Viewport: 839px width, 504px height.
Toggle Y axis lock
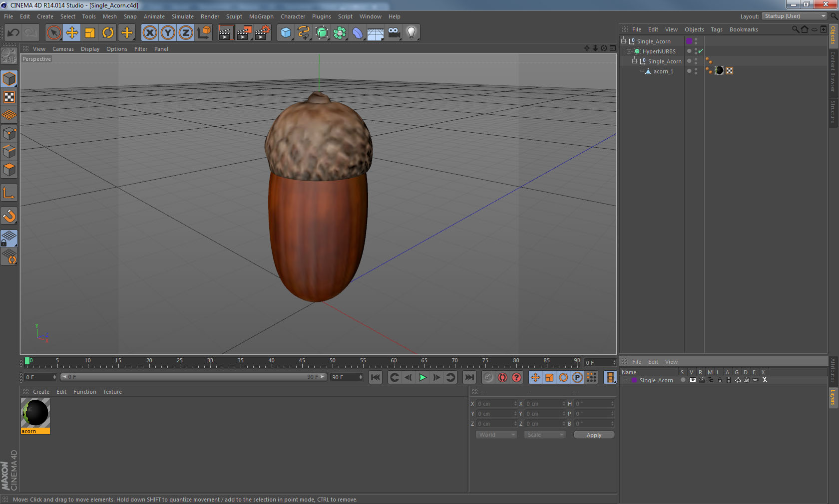coord(168,33)
